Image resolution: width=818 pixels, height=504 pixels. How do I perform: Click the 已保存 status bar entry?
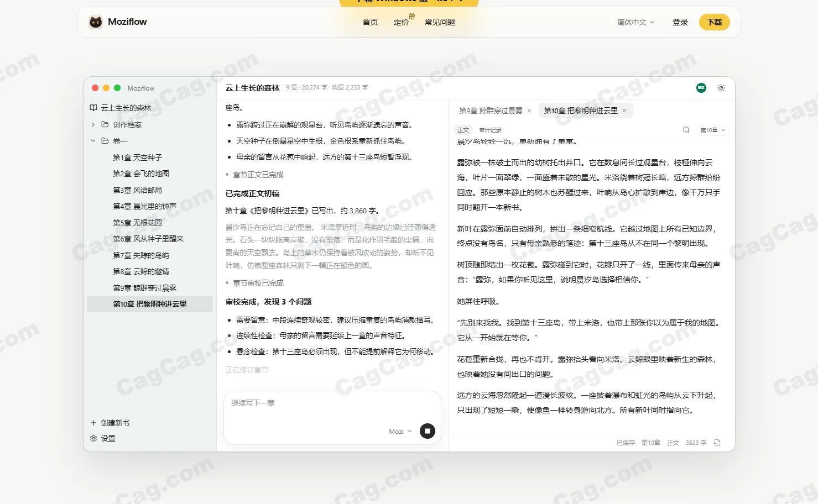[x=626, y=443]
